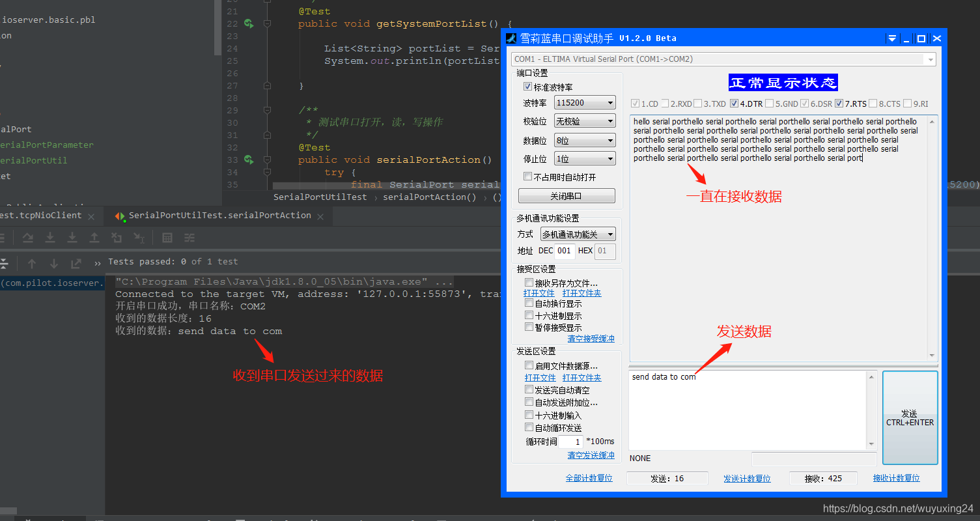Go to the next failed test arrow

[54, 264]
